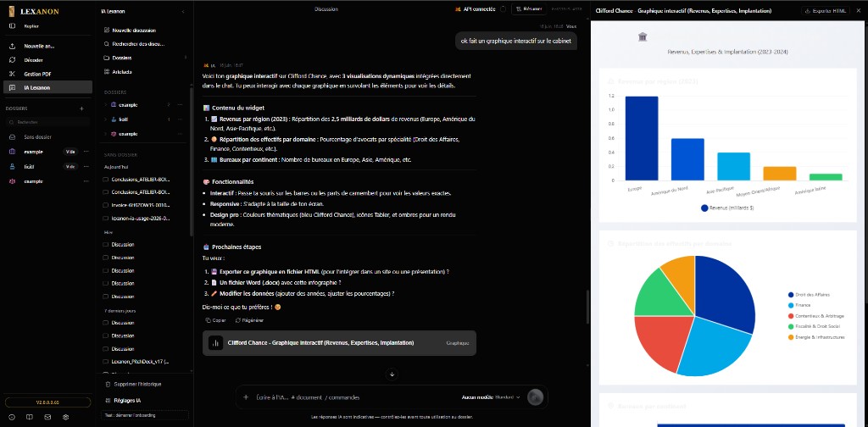Click the Écrire à l'IA message field
868x427 pixels.
click(354, 397)
